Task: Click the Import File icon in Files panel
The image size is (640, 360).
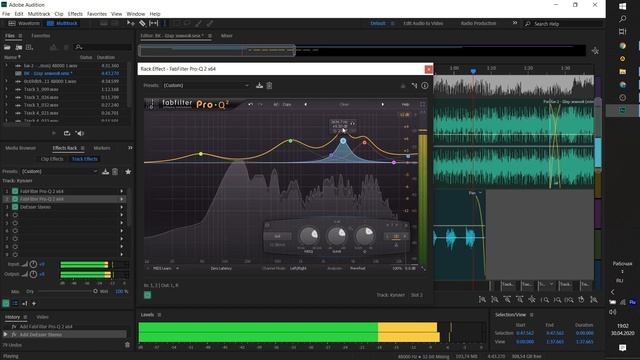Action: pos(19,47)
